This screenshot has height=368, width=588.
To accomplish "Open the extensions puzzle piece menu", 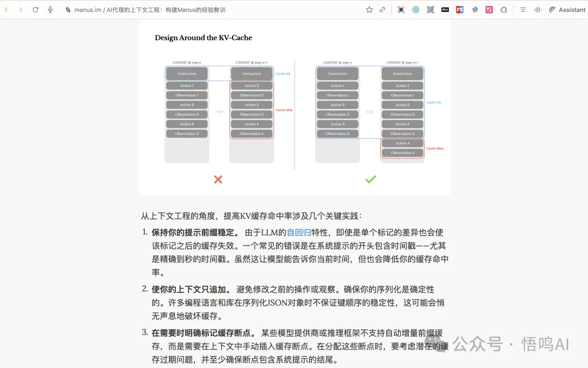I will coord(504,10).
